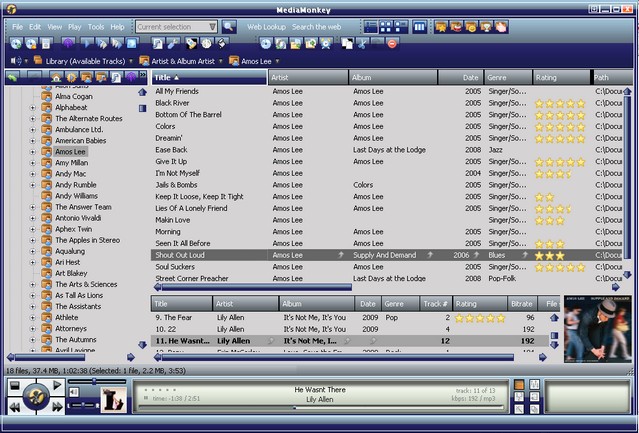Click the orange gear icon in tree toolbar

(x=71, y=77)
